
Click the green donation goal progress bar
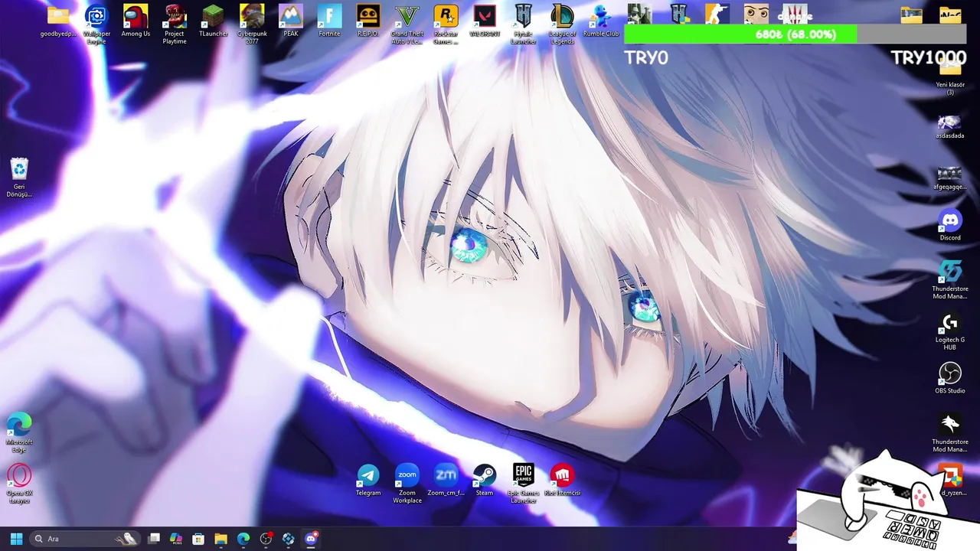pos(795,34)
